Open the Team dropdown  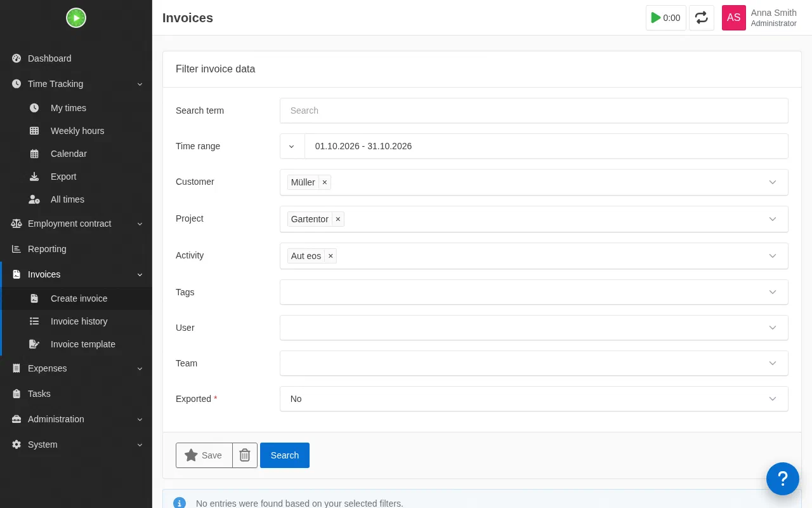point(534,363)
